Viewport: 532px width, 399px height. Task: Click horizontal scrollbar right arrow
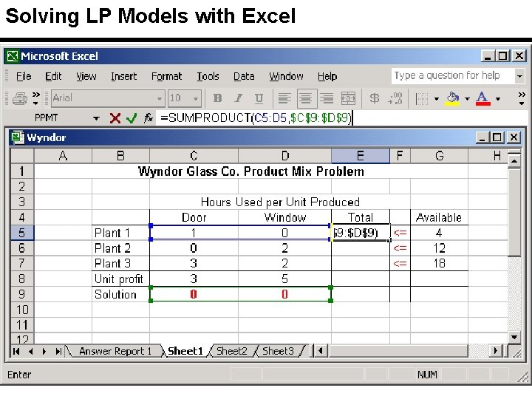click(x=496, y=351)
